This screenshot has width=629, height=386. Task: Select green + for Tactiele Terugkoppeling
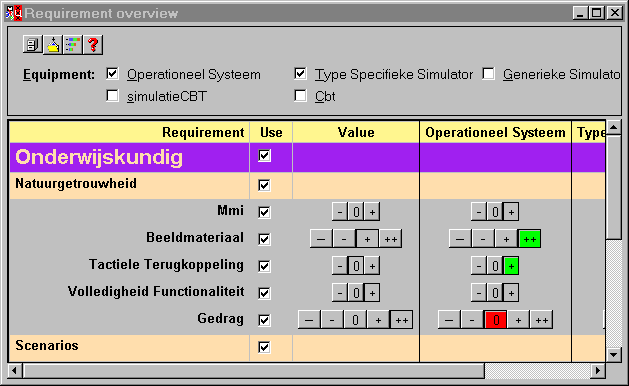[511, 266]
